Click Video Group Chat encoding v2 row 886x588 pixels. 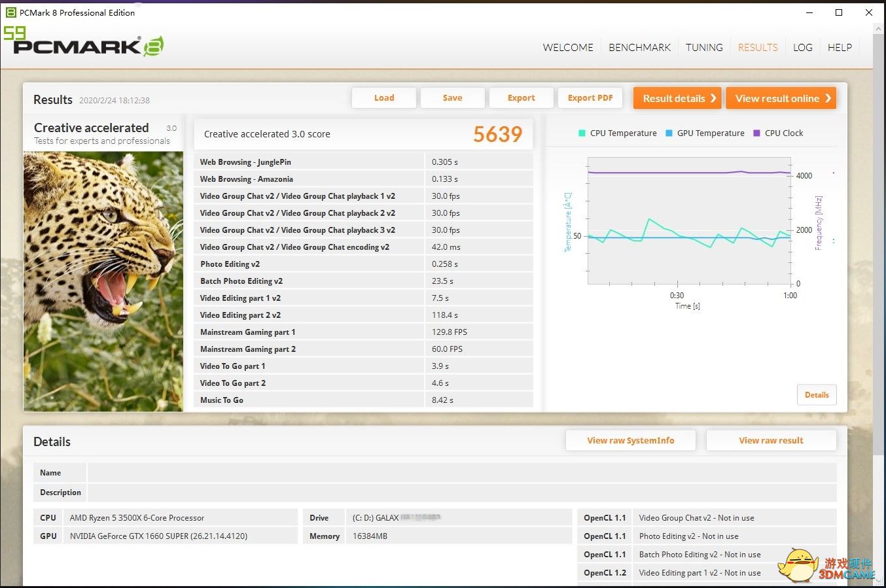click(x=363, y=247)
